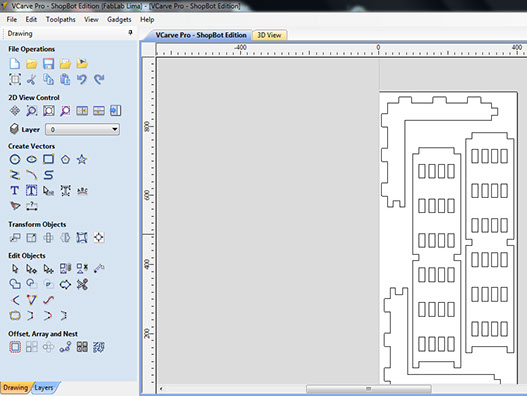The height and width of the screenshot is (396, 527).
Task: Open the create text tool
Action: [15, 191]
